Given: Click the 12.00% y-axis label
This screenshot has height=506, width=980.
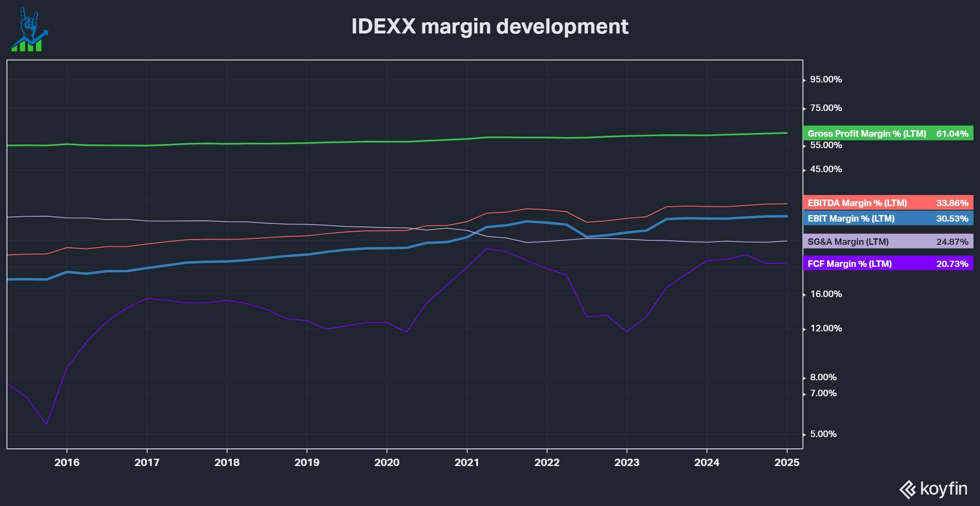Looking at the screenshot, I should (826, 328).
